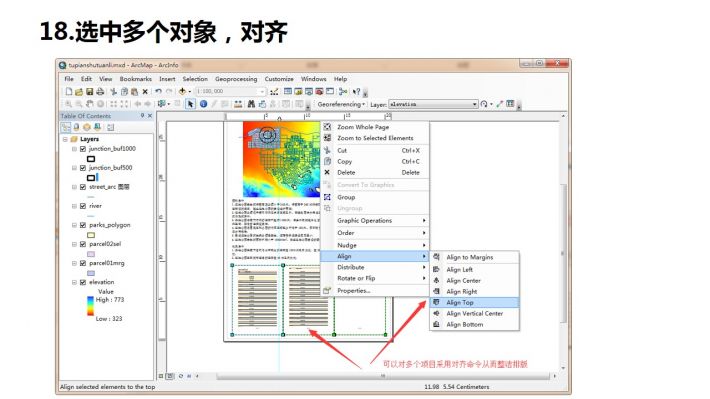This screenshot has width=710, height=399.
Task: Open the Geoprocessing menu
Action: (x=236, y=79)
